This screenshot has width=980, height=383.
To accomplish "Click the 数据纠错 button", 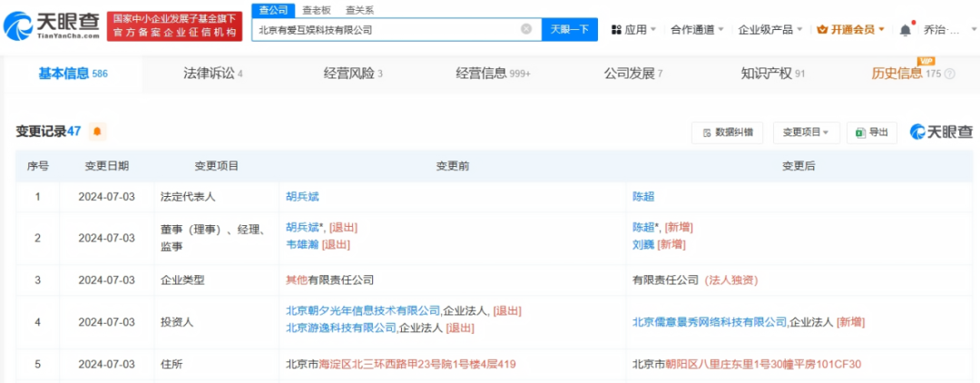I will click(x=728, y=133).
